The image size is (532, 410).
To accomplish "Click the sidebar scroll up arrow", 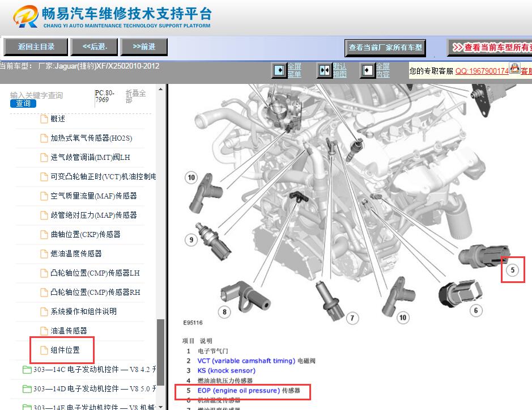I will (x=160, y=90).
